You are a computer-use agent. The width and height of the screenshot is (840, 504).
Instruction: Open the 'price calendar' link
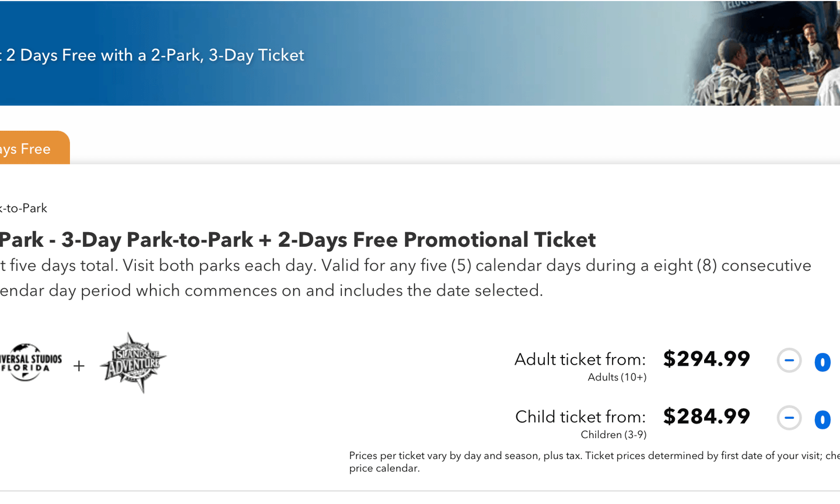coord(384,468)
